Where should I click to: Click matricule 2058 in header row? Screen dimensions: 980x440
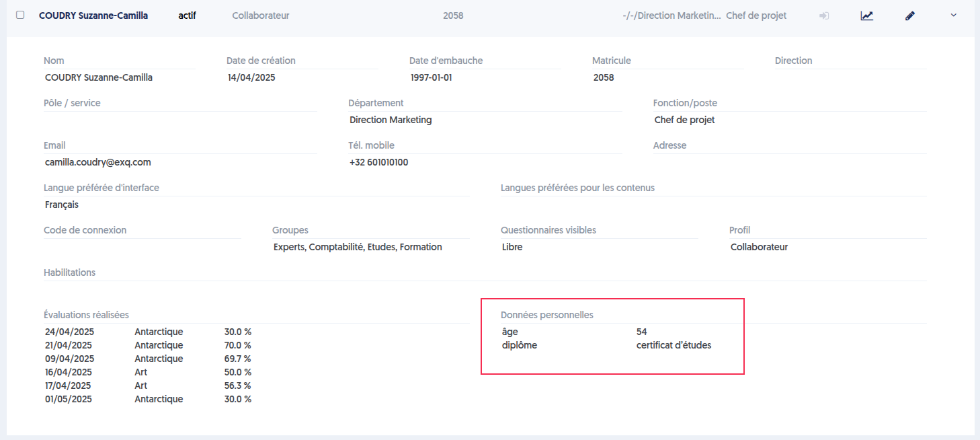[453, 15]
